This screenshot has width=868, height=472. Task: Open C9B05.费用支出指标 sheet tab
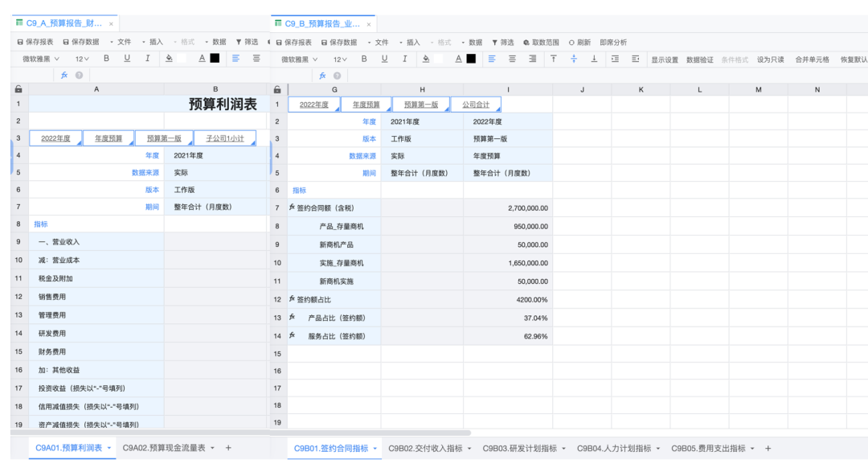708,449
